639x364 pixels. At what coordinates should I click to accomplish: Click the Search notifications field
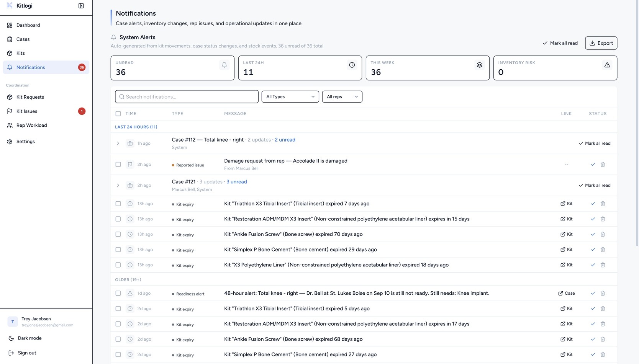pos(187,97)
